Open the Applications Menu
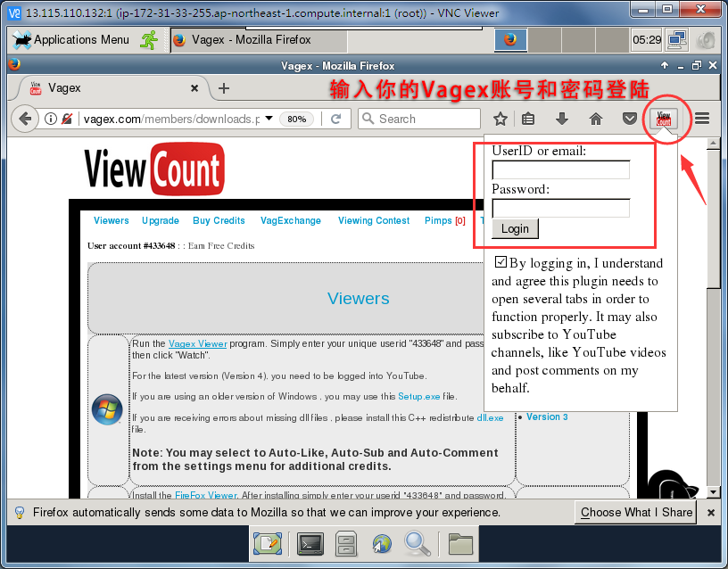The image size is (728, 569). tap(71, 40)
